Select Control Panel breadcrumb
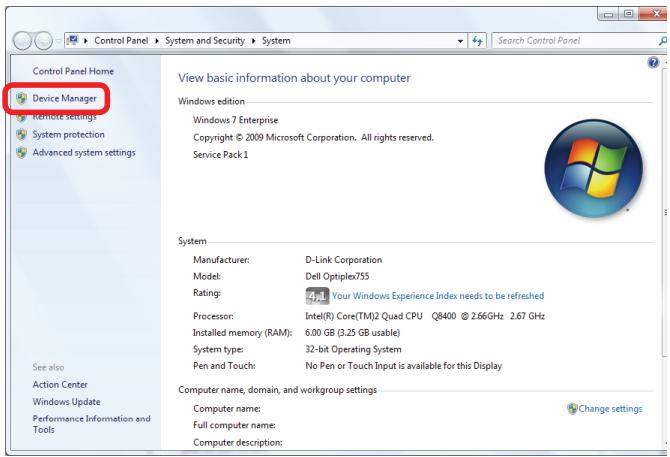The width and height of the screenshot is (670, 457). 121,41
